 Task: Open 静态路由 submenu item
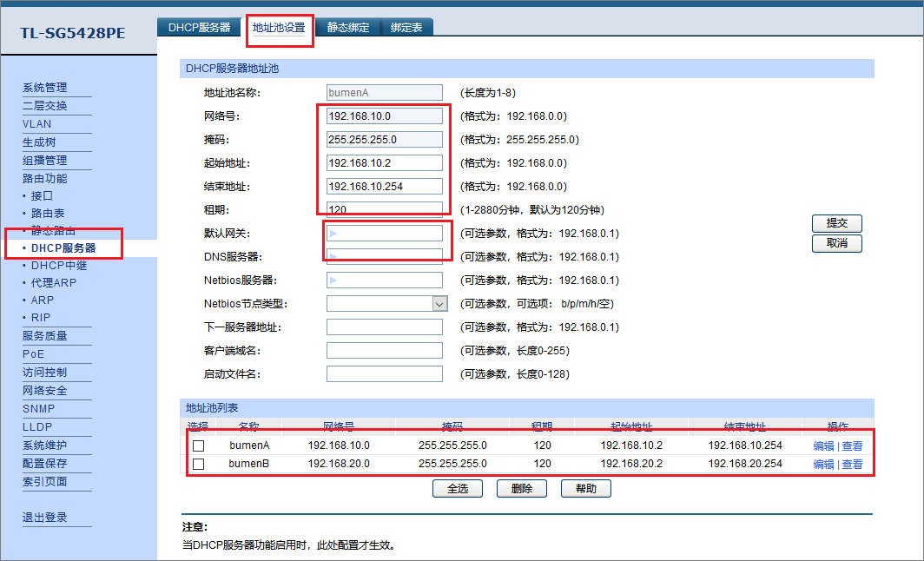coord(53,230)
